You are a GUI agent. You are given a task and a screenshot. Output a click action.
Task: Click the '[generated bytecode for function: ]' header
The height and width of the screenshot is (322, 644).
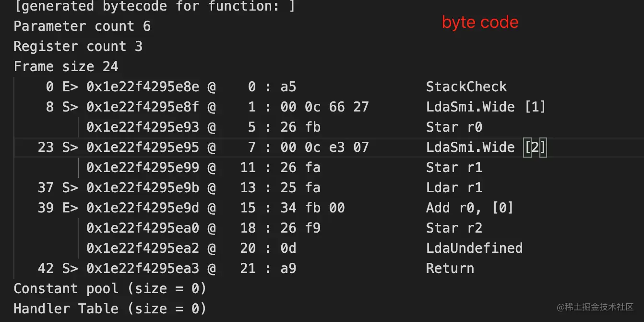coord(154,6)
